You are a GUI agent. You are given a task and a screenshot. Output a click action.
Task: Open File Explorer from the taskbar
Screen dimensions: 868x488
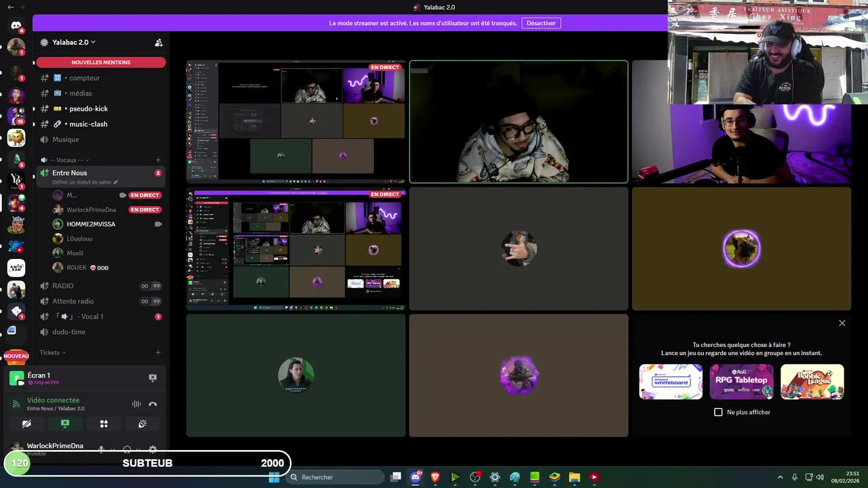coord(574,477)
